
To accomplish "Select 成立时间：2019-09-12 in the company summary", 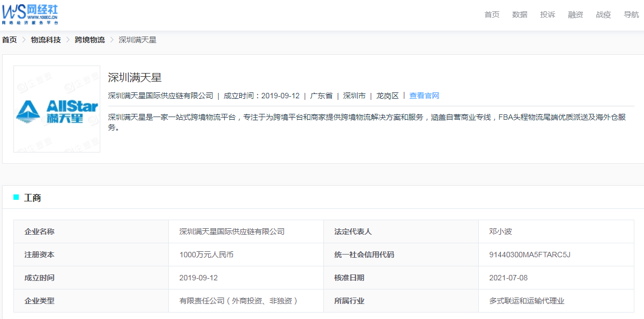I will pyautogui.click(x=261, y=96).
